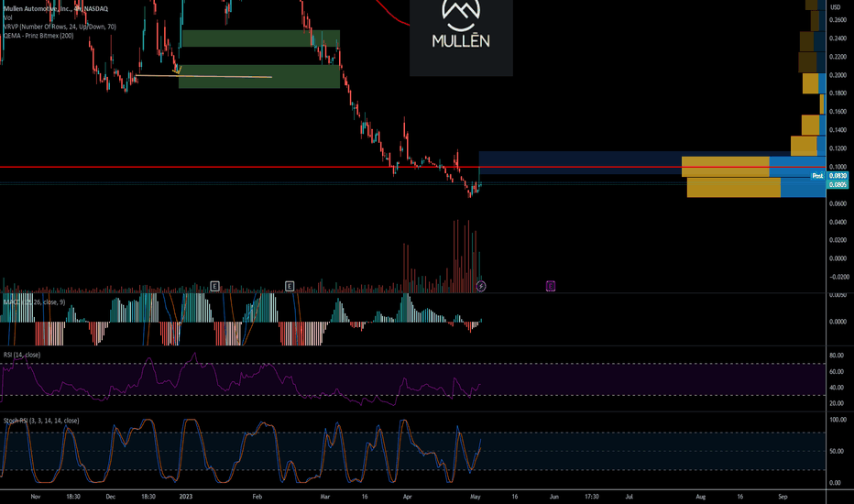
Task: Select the Mullen Automotive symbol title in legend
Action: [56, 9]
